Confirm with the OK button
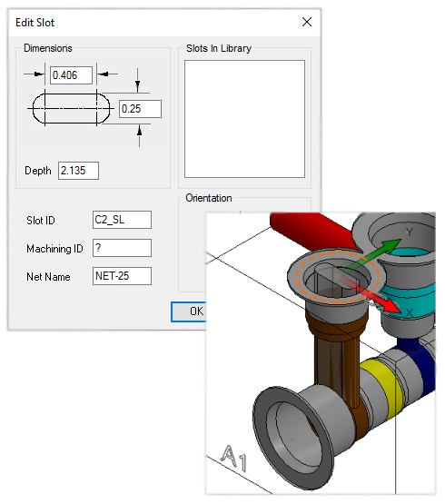This screenshot has width=445, height=504. pyautogui.click(x=189, y=311)
